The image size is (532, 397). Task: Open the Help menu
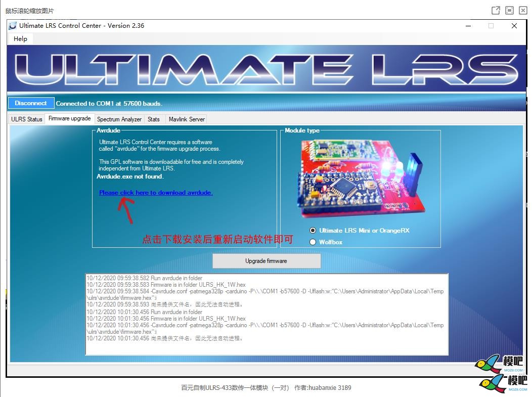pos(20,38)
